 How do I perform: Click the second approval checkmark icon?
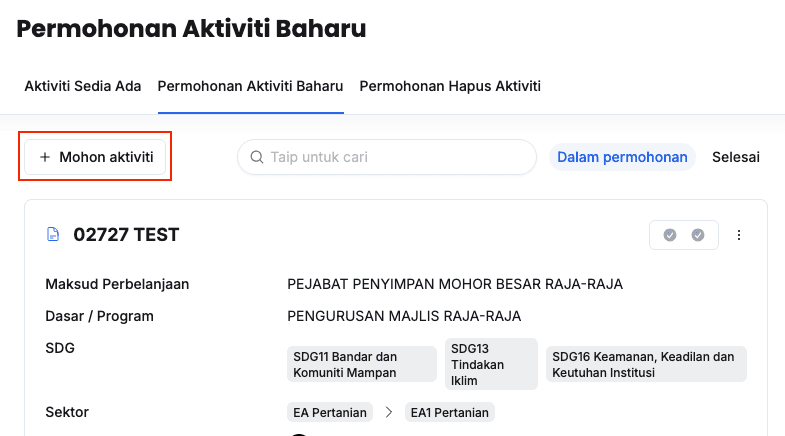[698, 235]
